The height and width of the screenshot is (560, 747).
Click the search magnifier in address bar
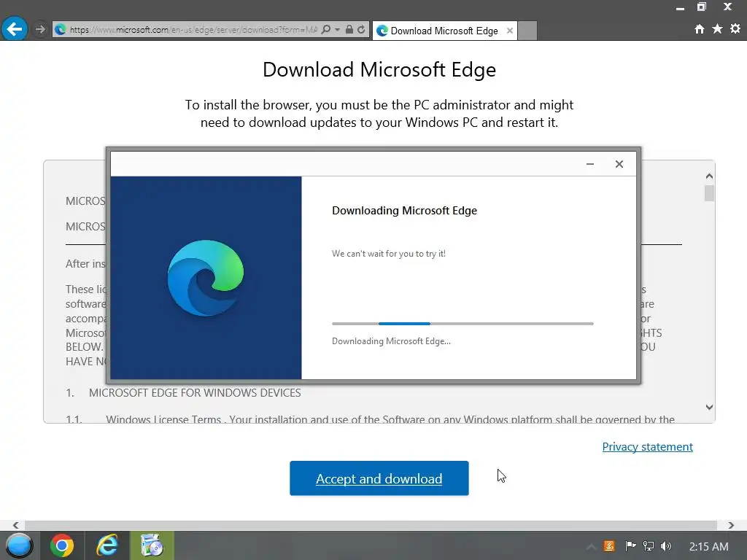point(326,29)
